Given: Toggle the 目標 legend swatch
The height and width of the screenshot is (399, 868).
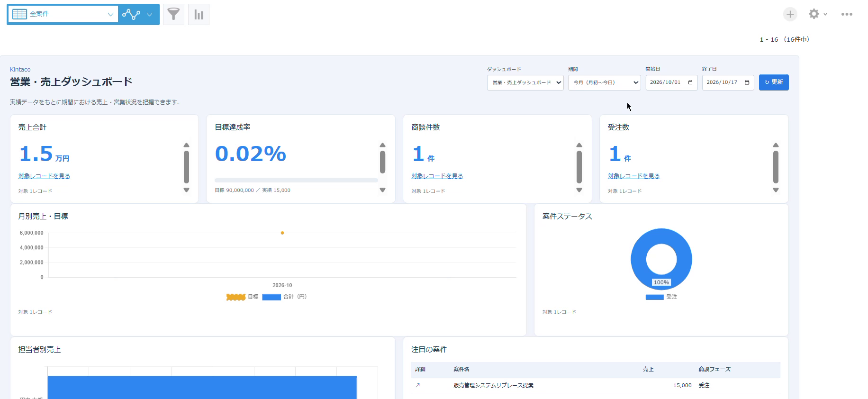Looking at the screenshot, I should click(x=236, y=297).
